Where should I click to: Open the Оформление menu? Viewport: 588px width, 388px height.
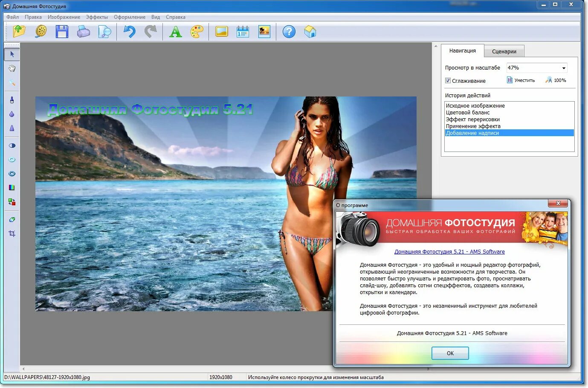[x=130, y=17]
